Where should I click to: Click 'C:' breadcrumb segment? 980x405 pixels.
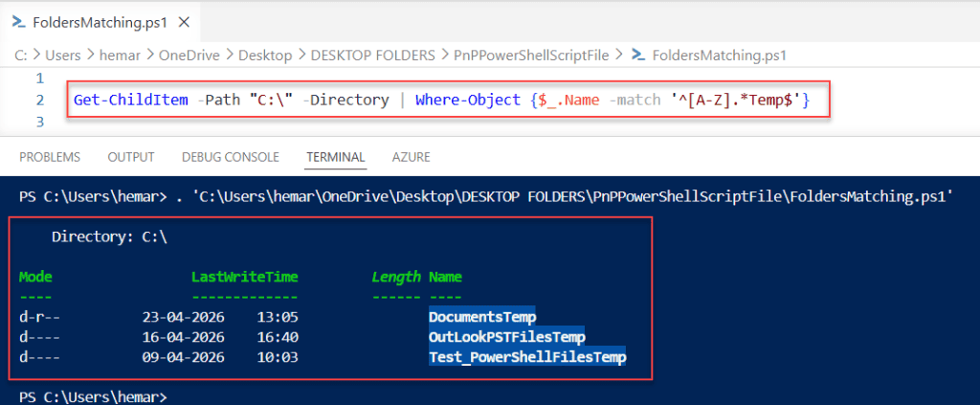point(20,55)
